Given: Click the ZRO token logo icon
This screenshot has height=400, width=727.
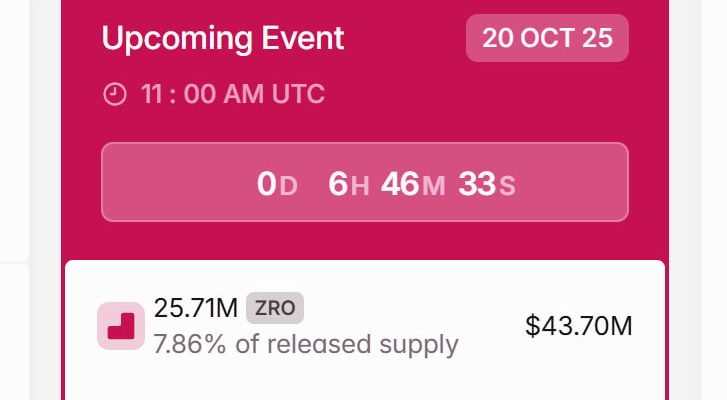Looking at the screenshot, I should 122,326.
